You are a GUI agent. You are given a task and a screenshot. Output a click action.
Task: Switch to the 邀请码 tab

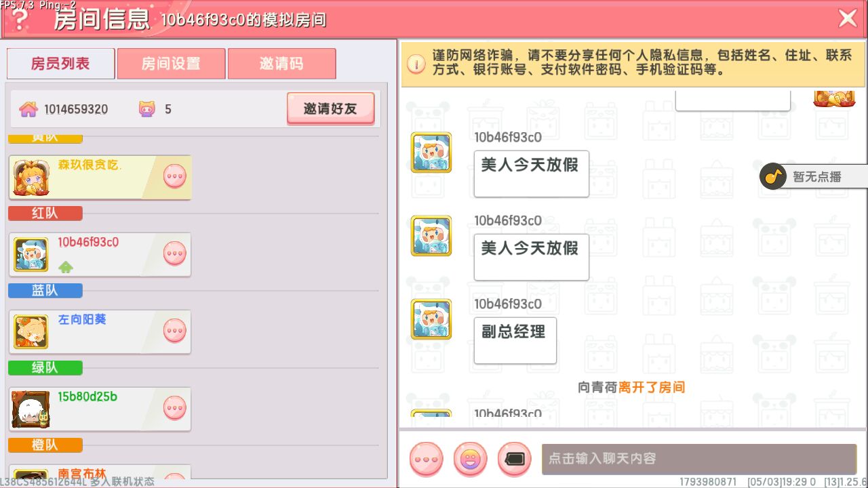(x=281, y=64)
